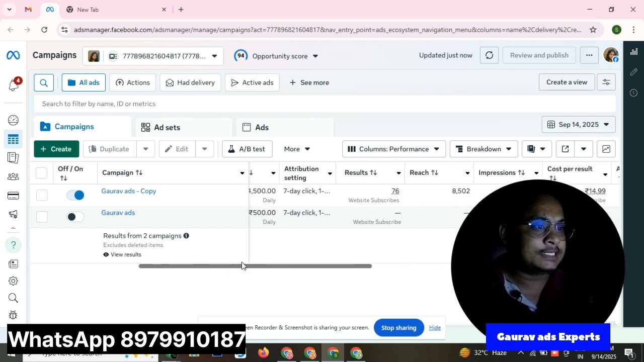Open history clock icon on right rail
The image size is (644, 362).
point(634,93)
